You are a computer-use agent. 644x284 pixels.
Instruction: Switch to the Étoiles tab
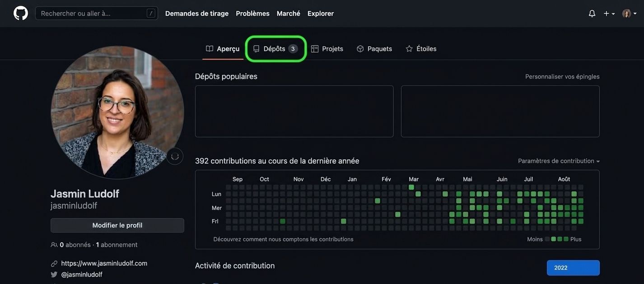[x=421, y=49]
